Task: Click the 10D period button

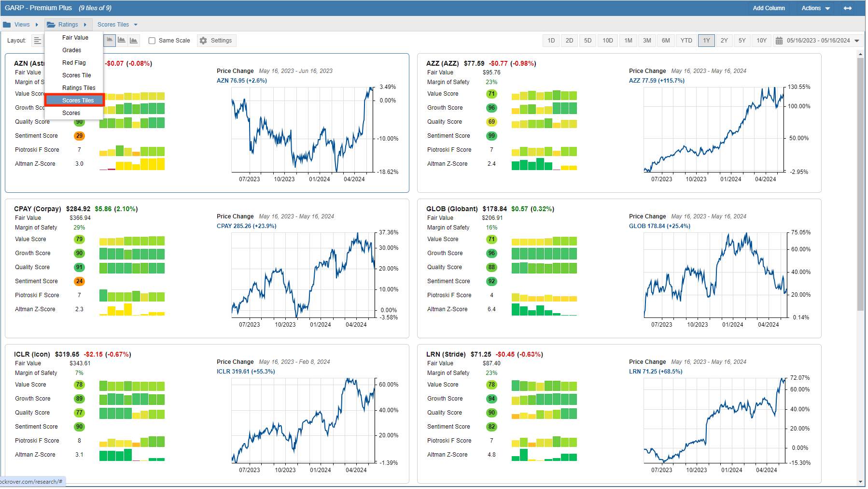Action: (x=607, y=41)
